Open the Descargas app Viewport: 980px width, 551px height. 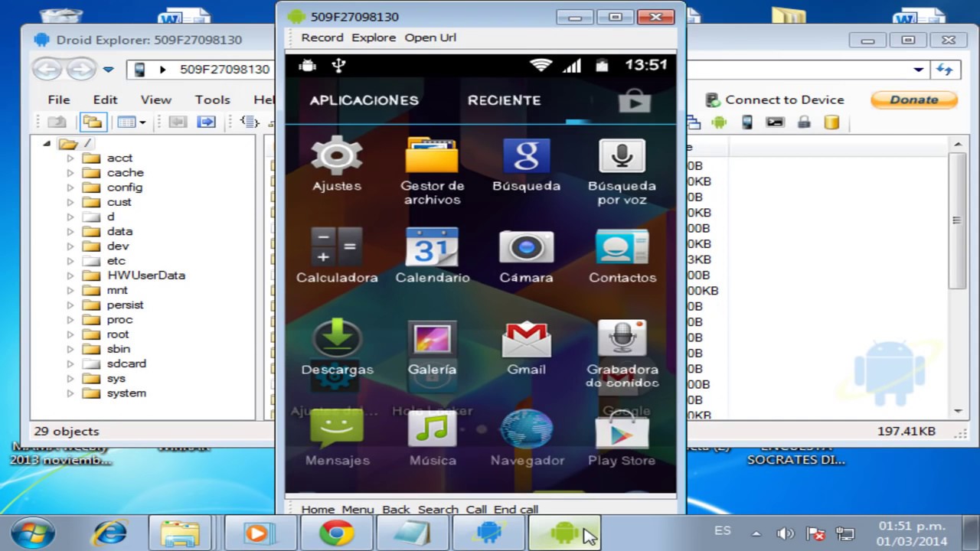337,347
